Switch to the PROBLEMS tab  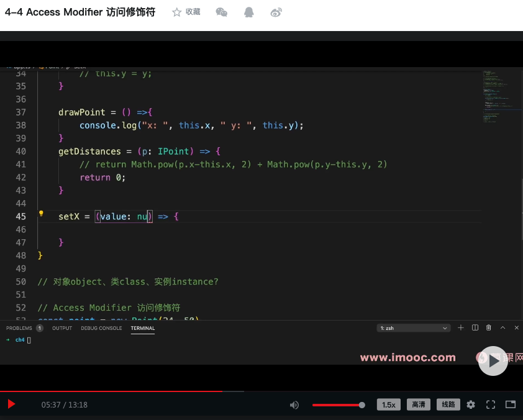click(x=19, y=328)
